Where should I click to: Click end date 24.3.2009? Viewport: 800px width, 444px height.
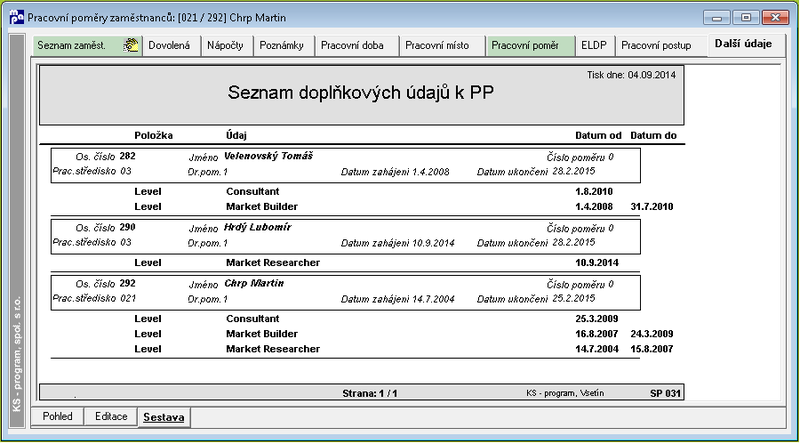(x=652, y=334)
